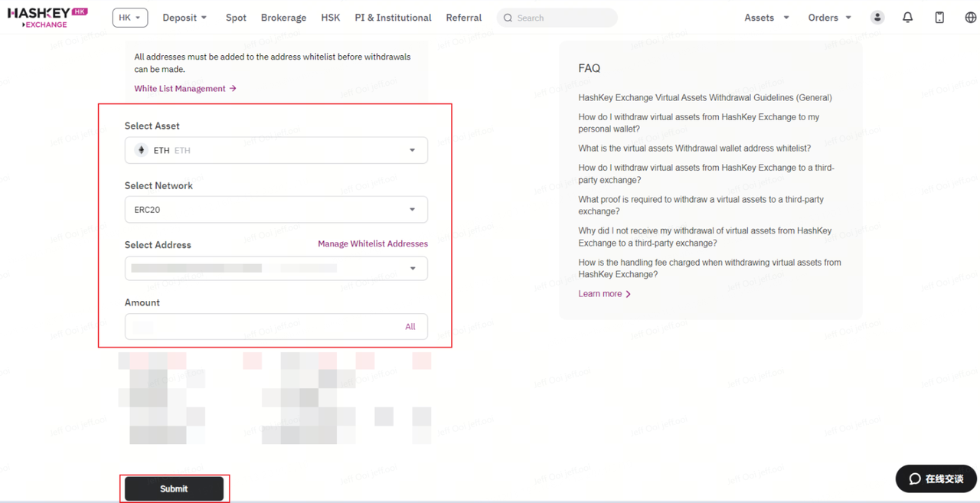Open the HK region selector
The image size is (980, 503).
[129, 18]
